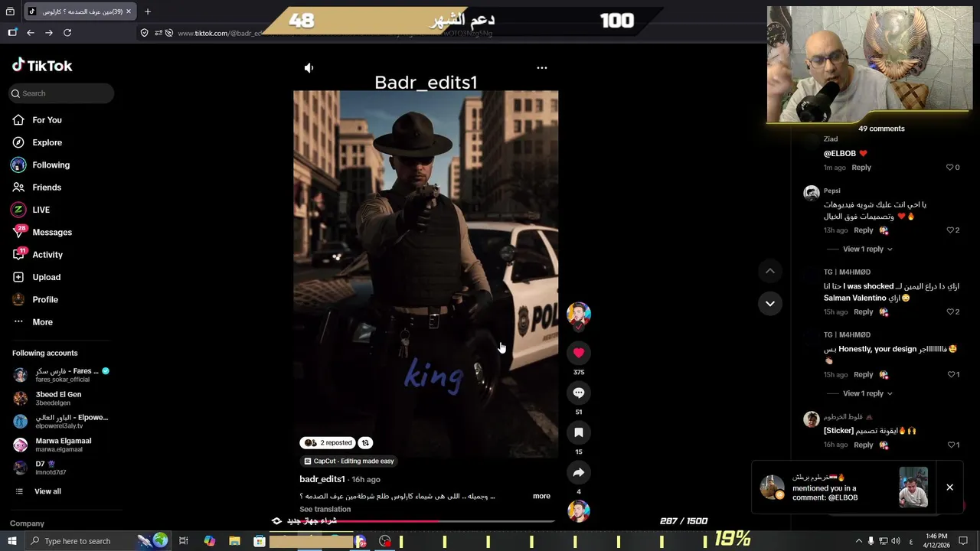
Task: View the 2 reposted users
Action: 327,442
